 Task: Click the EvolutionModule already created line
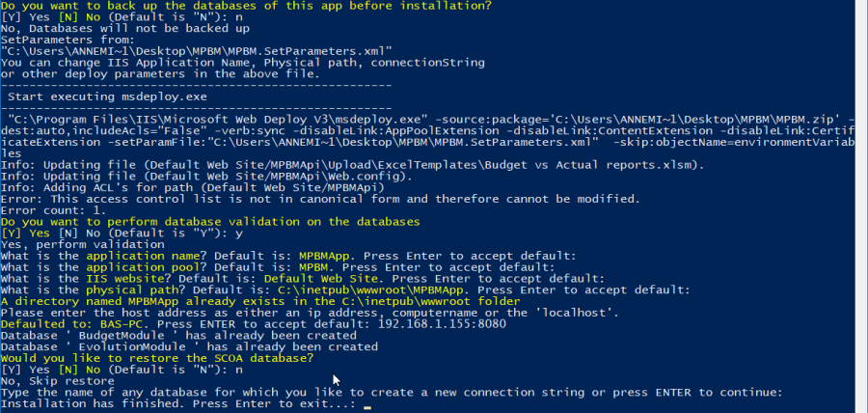pos(189,346)
